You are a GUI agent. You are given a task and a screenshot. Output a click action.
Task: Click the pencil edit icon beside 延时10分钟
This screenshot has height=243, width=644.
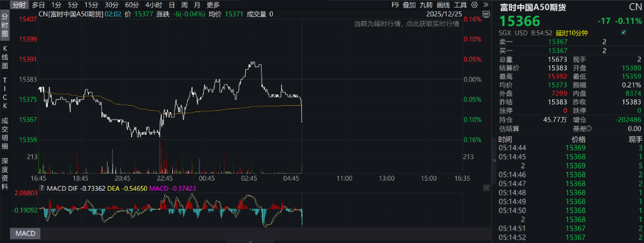tap(623, 32)
